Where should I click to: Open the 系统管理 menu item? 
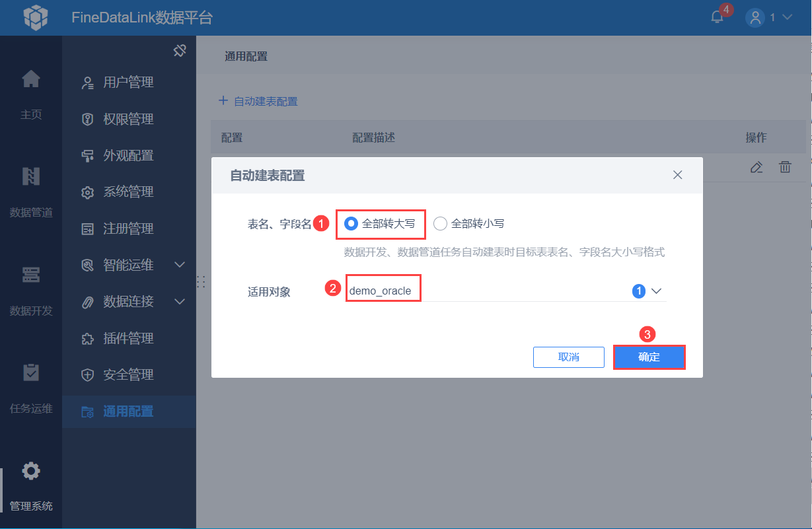coord(129,193)
